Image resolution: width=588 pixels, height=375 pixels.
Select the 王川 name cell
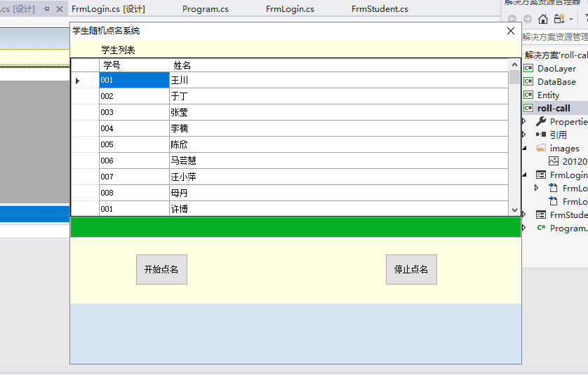pyautogui.click(x=339, y=80)
